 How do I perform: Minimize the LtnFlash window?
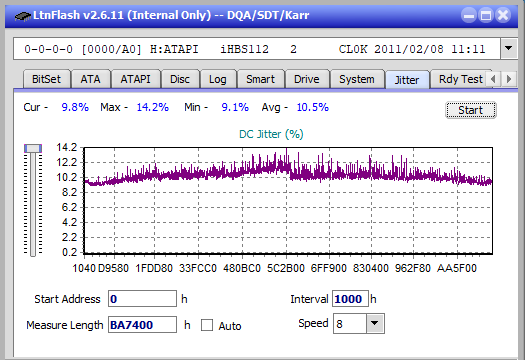(x=469, y=15)
